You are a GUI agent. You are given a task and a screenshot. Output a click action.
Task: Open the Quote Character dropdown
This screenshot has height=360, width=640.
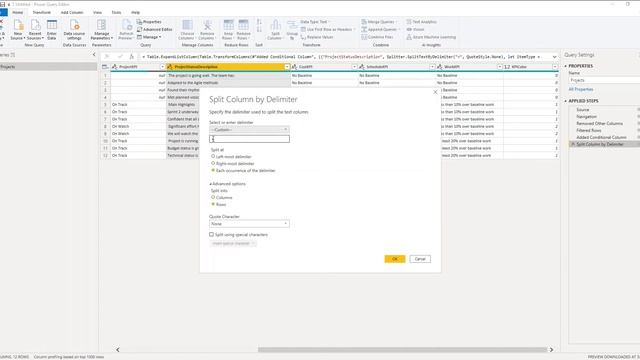click(249, 224)
